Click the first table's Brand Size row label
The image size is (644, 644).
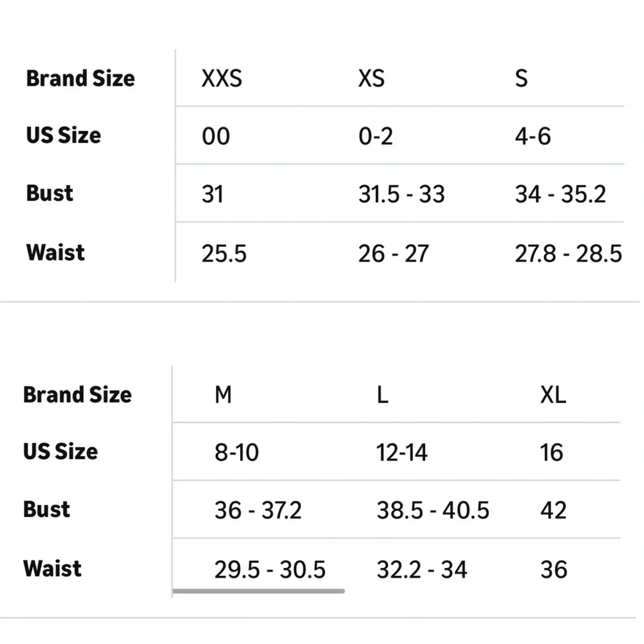coord(80,79)
